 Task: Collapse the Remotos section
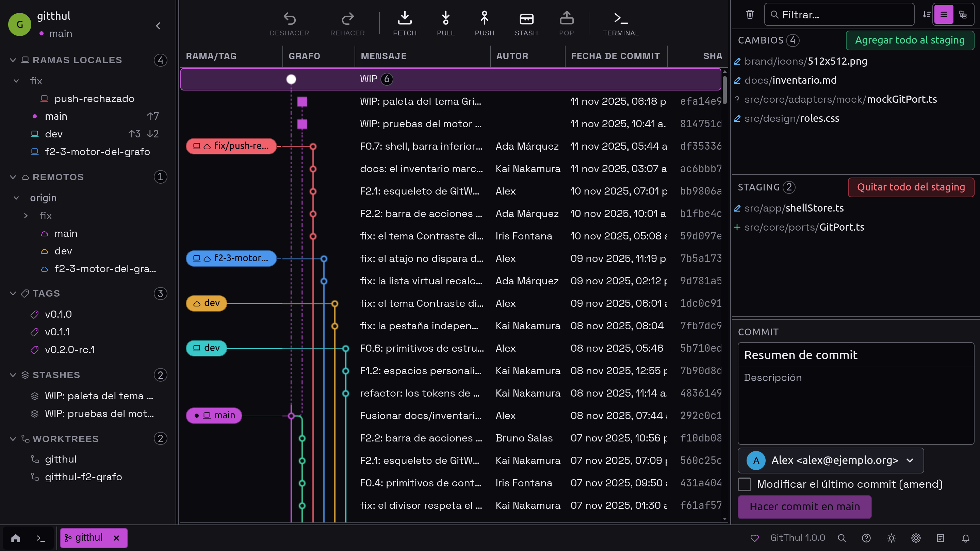[13, 177]
